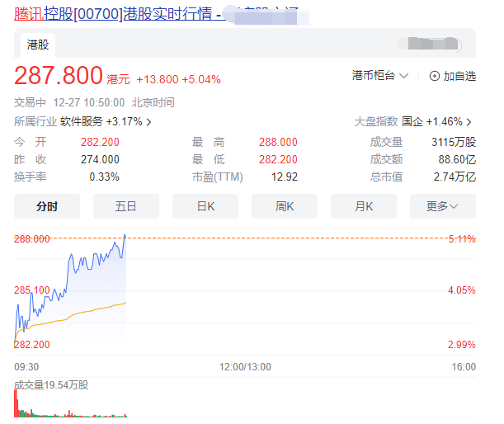The width and height of the screenshot is (504, 424).
Task: Click the percentage change +5.04%
Action: 201,79
